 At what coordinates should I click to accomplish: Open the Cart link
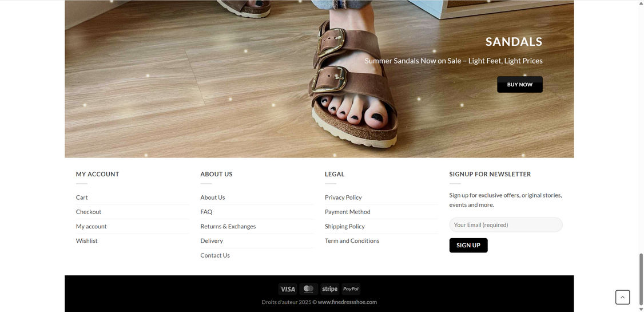tap(82, 198)
